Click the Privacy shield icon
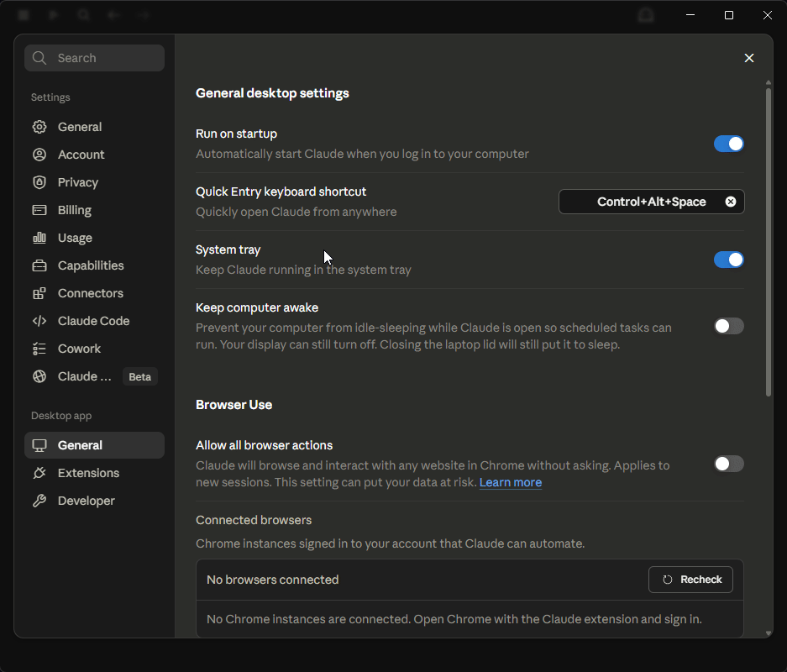Image resolution: width=787 pixels, height=672 pixels. (39, 182)
